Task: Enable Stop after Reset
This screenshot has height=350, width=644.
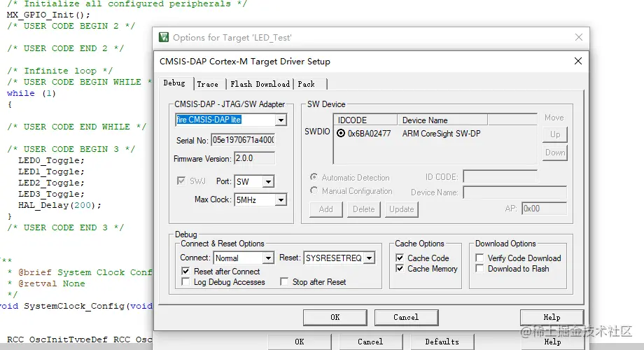Action: [x=284, y=282]
